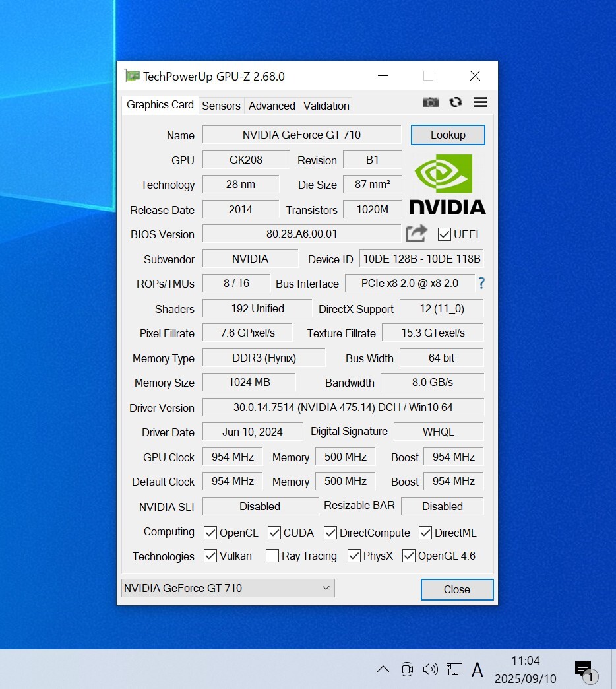Click the GPU-Z title bar app icon
616x689 pixels.
coord(132,76)
